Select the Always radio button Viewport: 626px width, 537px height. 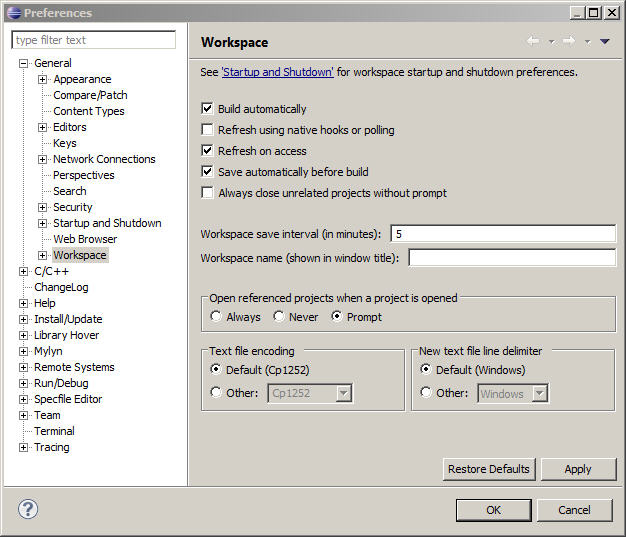[x=216, y=317]
